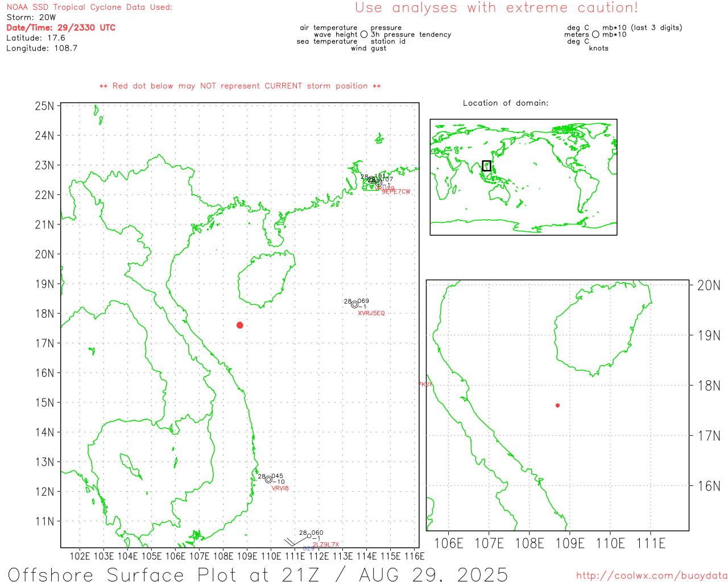Click 'Latitude: 17.6' text
This screenshot has width=728, height=582.
[x=36, y=38]
